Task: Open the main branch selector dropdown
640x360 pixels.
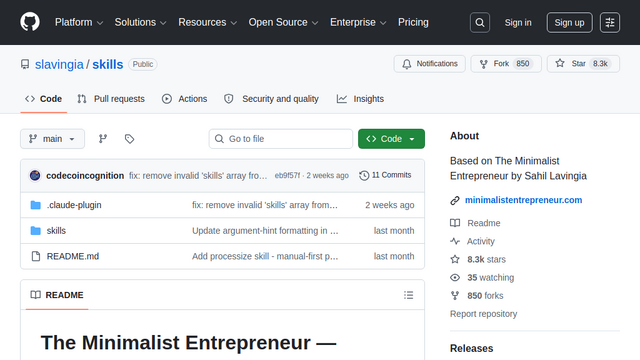Action: [52, 139]
